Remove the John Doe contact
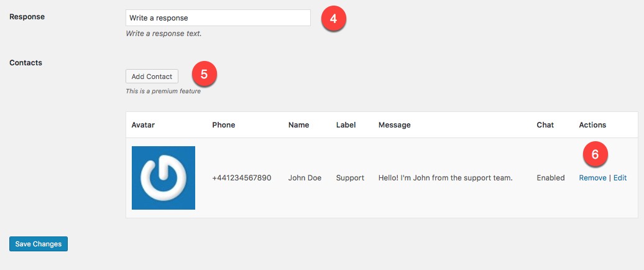The image size is (644, 270). click(592, 178)
